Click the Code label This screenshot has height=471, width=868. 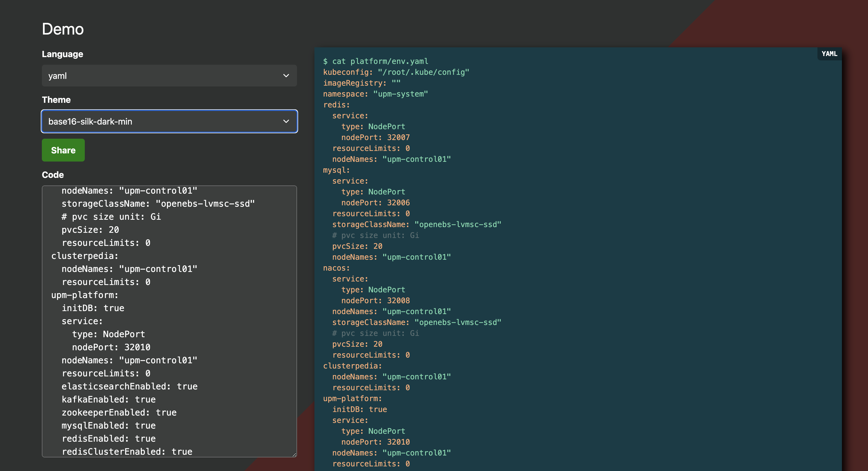(x=52, y=175)
